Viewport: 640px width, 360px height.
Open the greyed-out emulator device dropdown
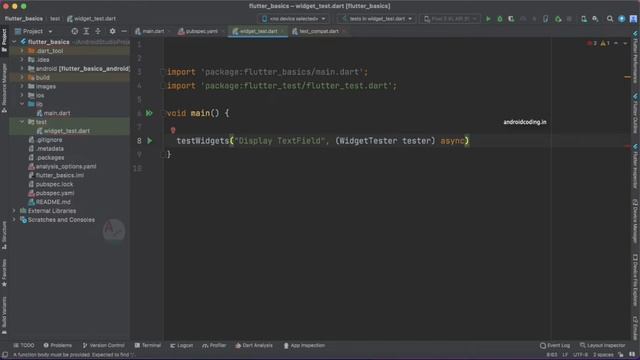point(450,19)
